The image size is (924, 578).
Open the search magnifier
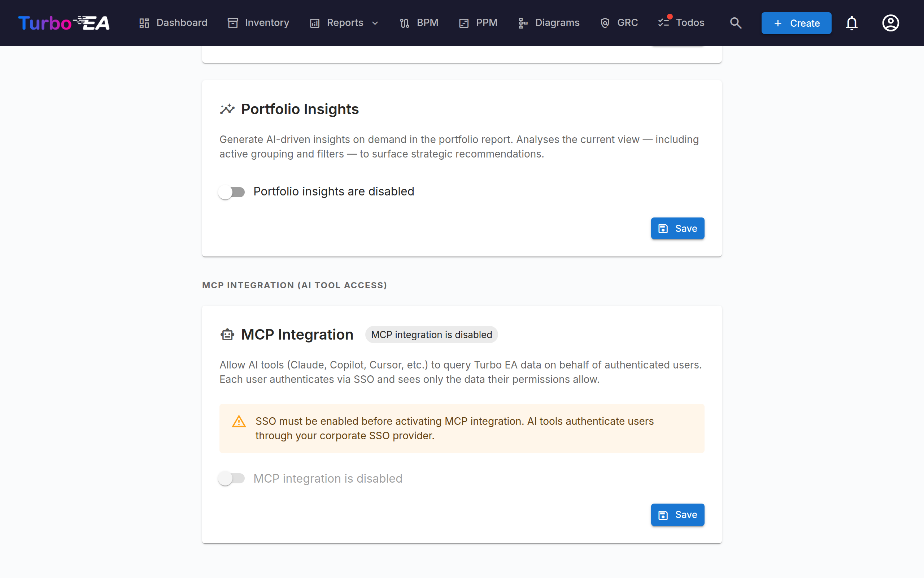pos(736,23)
